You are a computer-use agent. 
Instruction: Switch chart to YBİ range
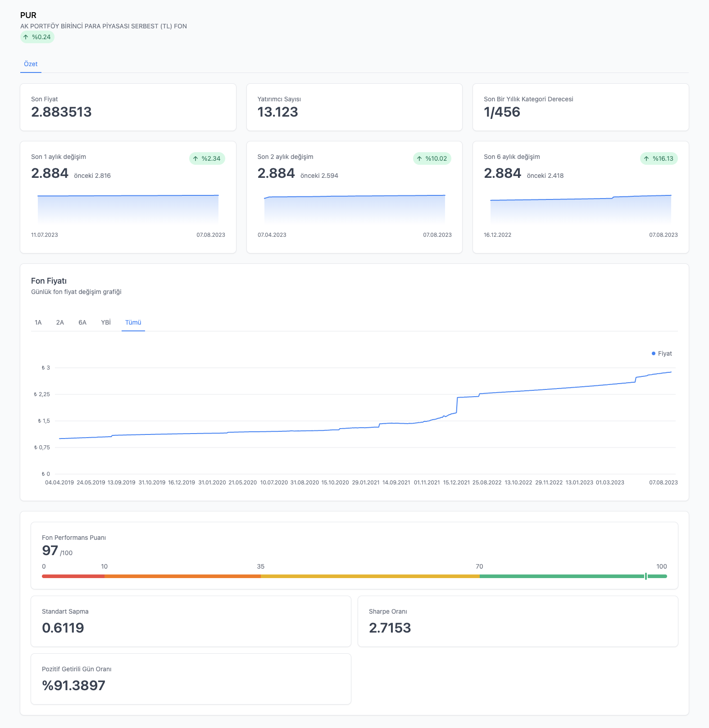[x=106, y=322]
